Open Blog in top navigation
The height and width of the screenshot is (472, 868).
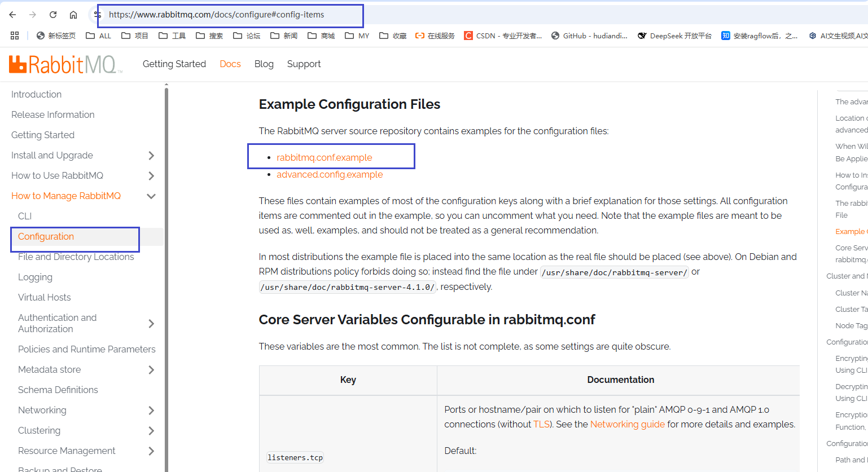point(264,64)
